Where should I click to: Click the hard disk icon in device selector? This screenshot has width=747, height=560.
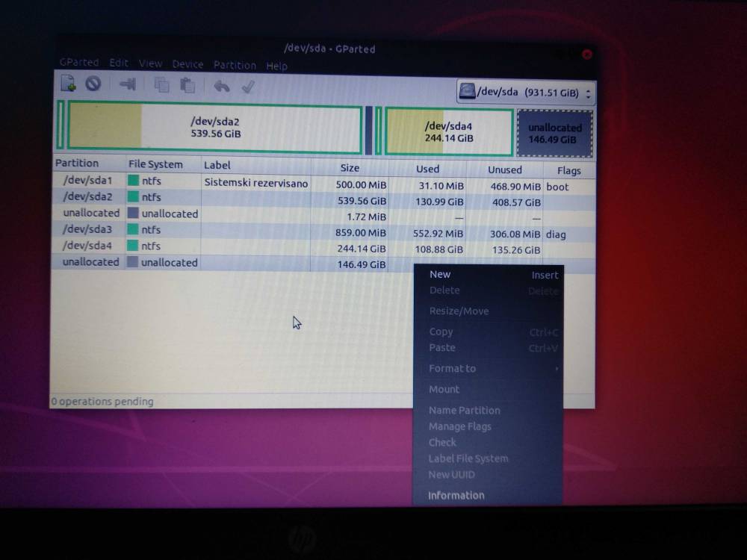468,92
